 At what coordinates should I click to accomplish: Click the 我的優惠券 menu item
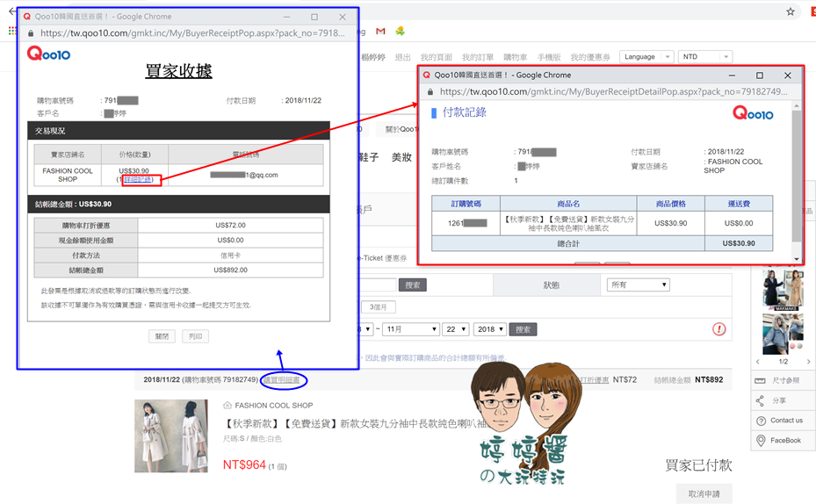[590, 57]
